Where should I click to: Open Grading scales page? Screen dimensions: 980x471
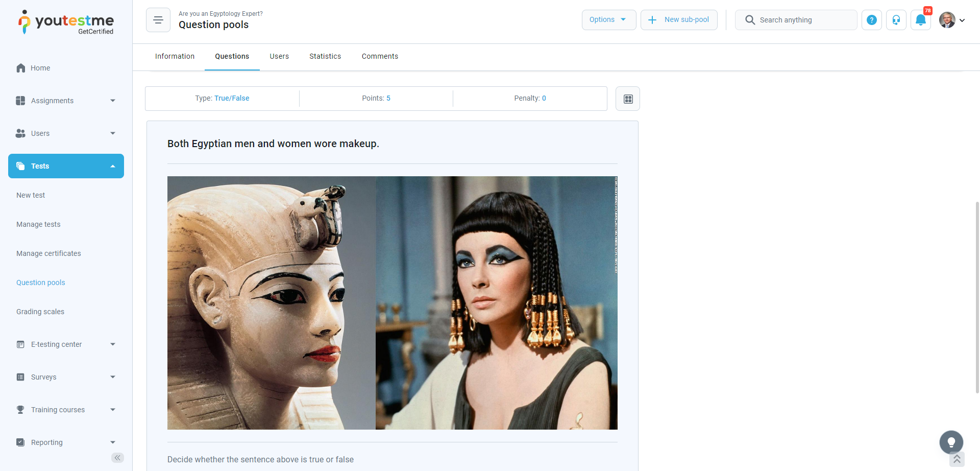click(x=40, y=312)
